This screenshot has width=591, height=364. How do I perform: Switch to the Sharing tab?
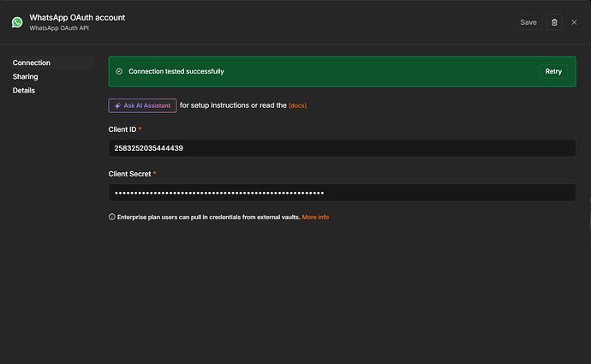25,76
